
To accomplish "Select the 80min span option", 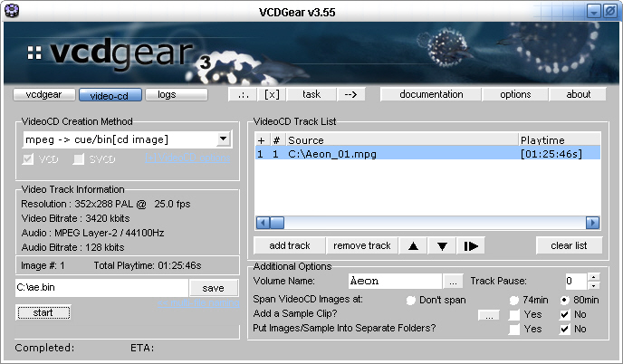I will pyautogui.click(x=565, y=300).
